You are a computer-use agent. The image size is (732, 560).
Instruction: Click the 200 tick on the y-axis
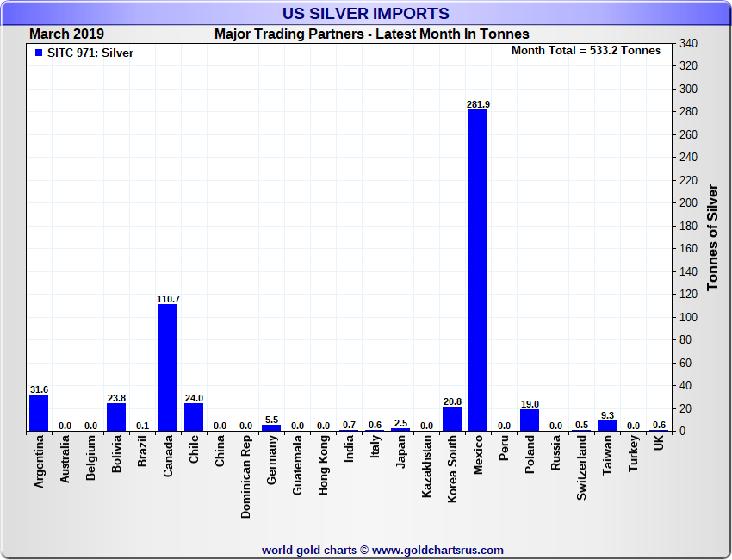pos(688,203)
